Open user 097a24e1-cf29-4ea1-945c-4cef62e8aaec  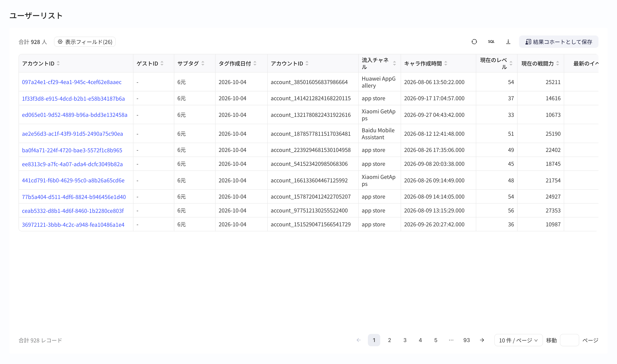click(72, 82)
